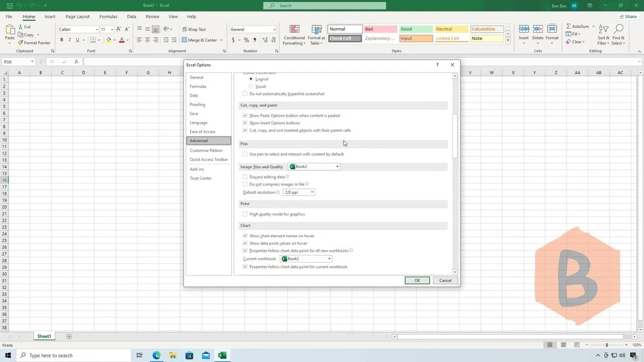The image size is (644, 362).
Task: Open the Current workbook dropdown under Chart
Action: (x=329, y=258)
